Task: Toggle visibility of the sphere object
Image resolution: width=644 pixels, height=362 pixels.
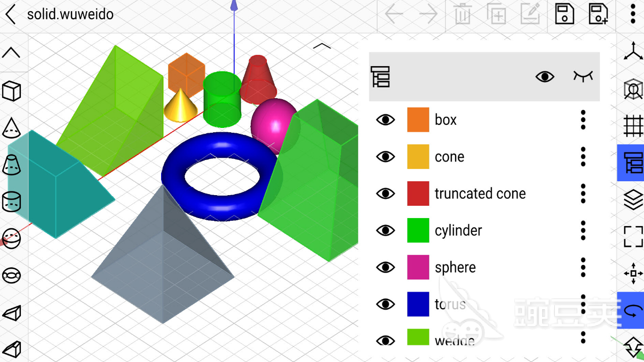Action: pos(385,267)
